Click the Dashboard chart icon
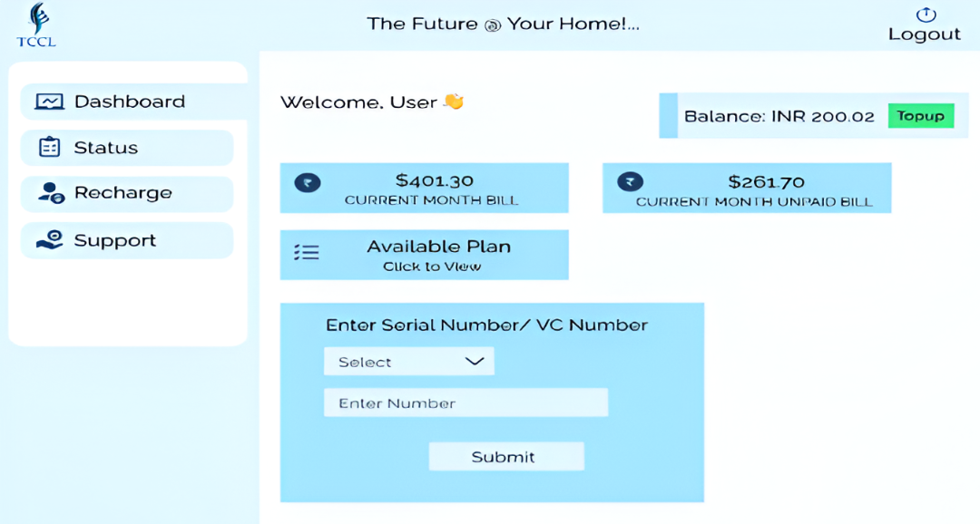 49,101
